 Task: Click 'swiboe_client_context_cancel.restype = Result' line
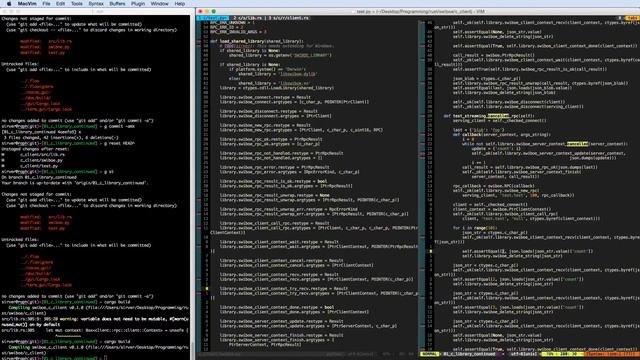[x=281, y=260]
